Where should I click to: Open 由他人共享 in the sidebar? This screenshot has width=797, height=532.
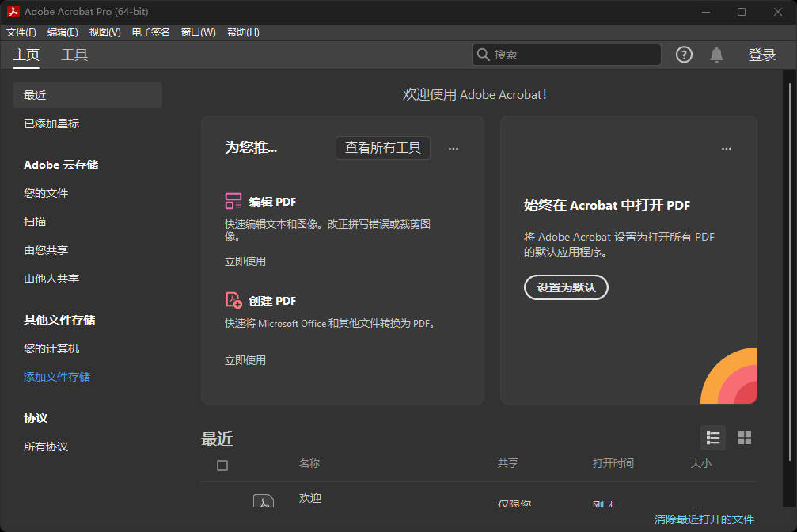click(x=51, y=279)
